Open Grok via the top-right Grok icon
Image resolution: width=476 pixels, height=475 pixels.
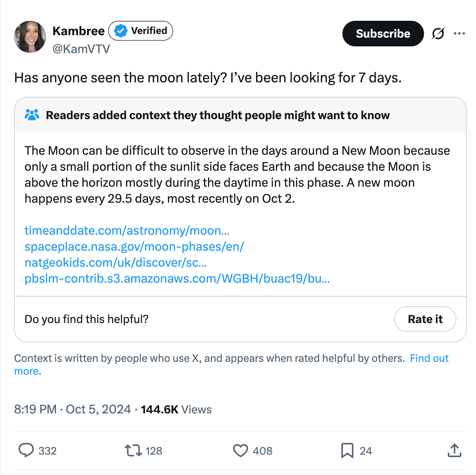tap(438, 34)
